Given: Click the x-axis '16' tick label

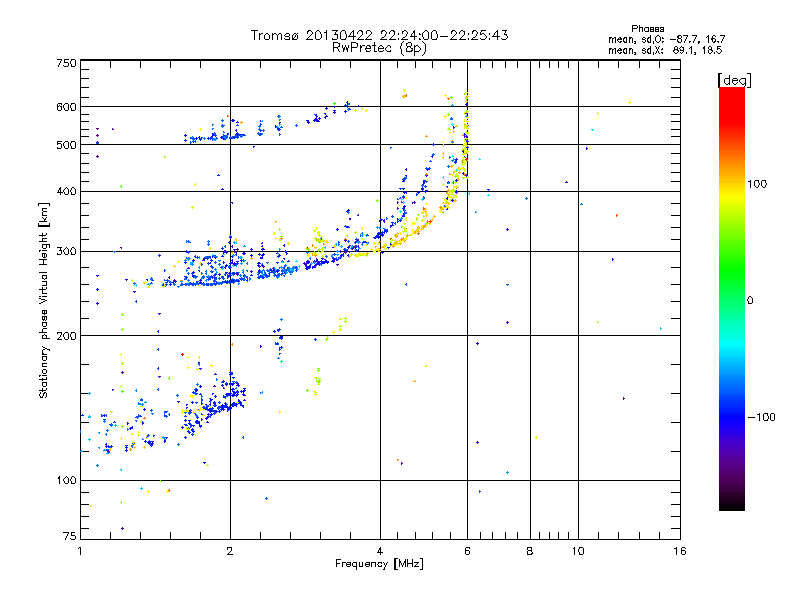Looking at the screenshot, I should (x=680, y=551).
